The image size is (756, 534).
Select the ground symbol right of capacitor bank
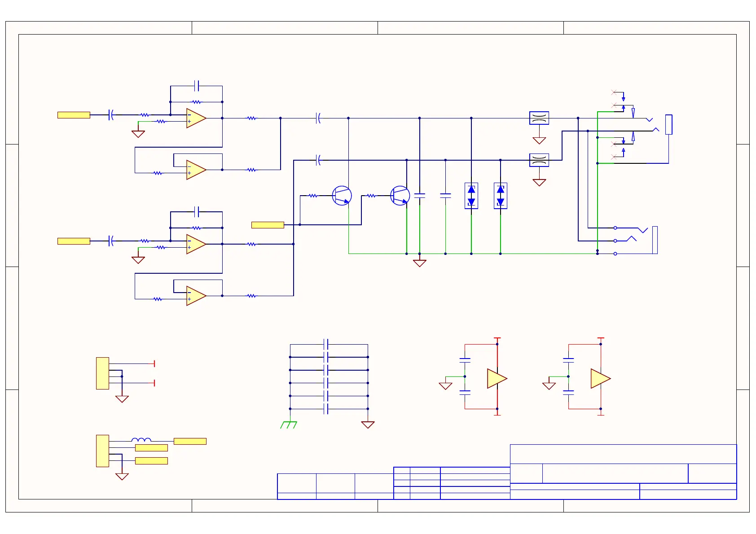point(368,425)
